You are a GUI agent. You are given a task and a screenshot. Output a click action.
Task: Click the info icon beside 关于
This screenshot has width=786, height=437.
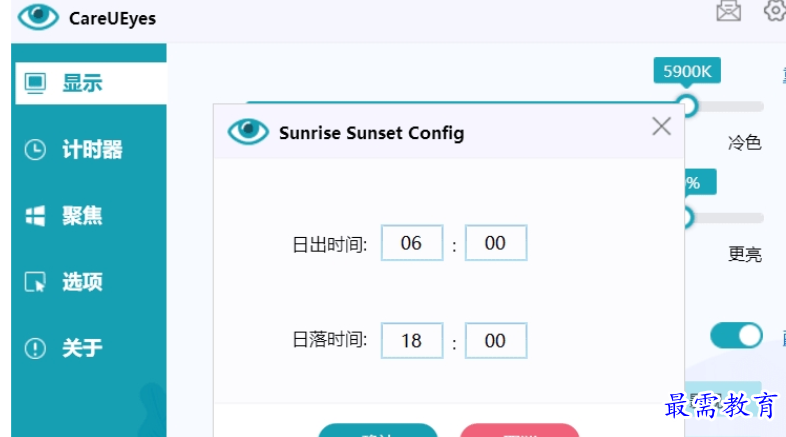pos(35,348)
